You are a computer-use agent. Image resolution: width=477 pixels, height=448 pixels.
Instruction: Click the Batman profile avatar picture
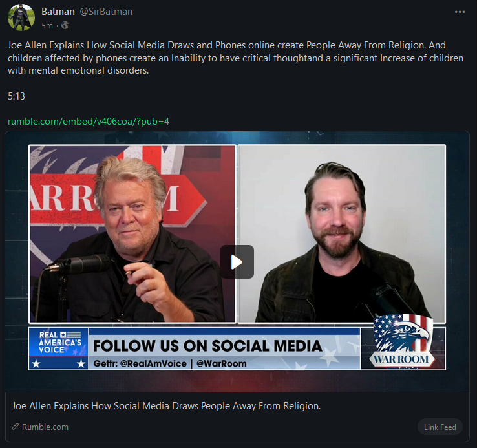[21, 17]
